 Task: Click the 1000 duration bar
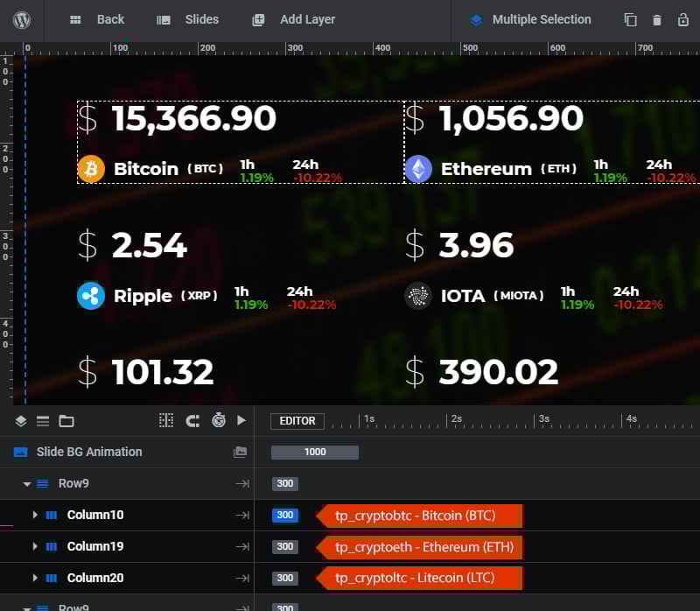[x=315, y=452]
